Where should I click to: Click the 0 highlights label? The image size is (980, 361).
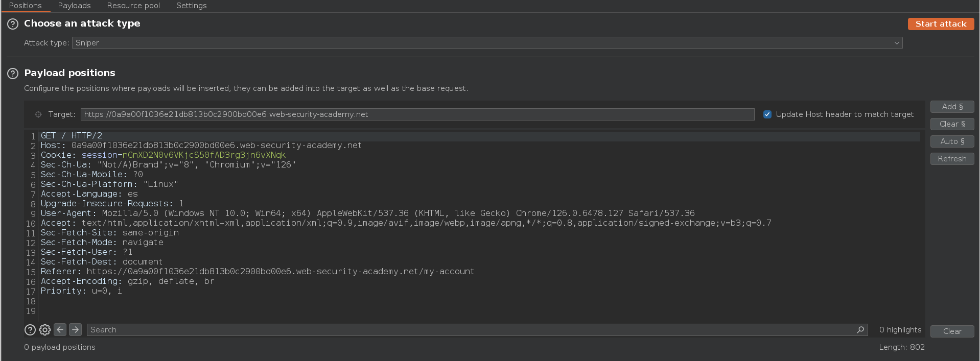click(900, 330)
